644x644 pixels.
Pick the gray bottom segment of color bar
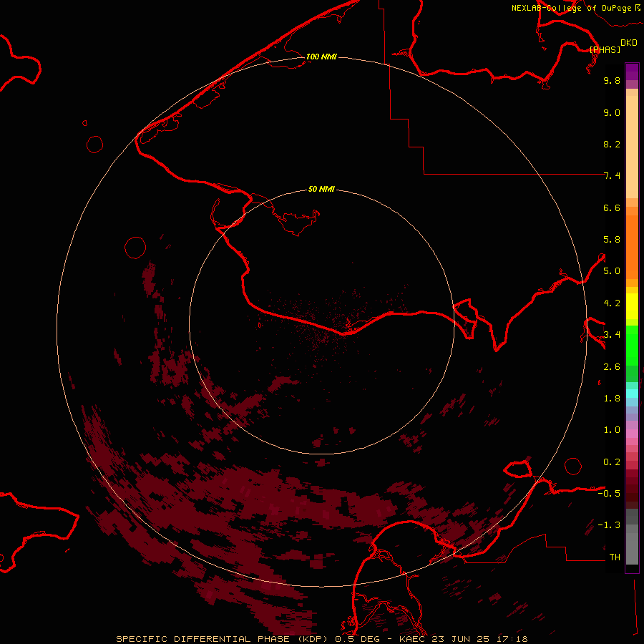(632, 548)
